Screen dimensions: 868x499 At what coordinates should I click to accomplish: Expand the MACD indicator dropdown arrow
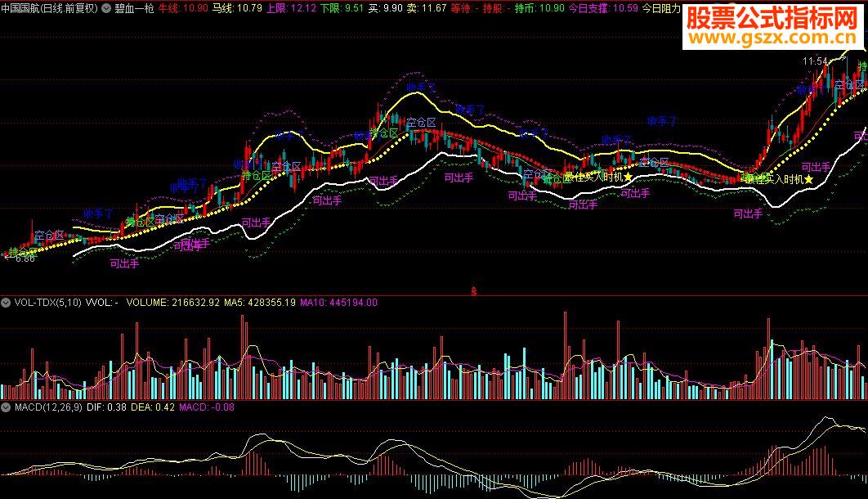point(6,407)
